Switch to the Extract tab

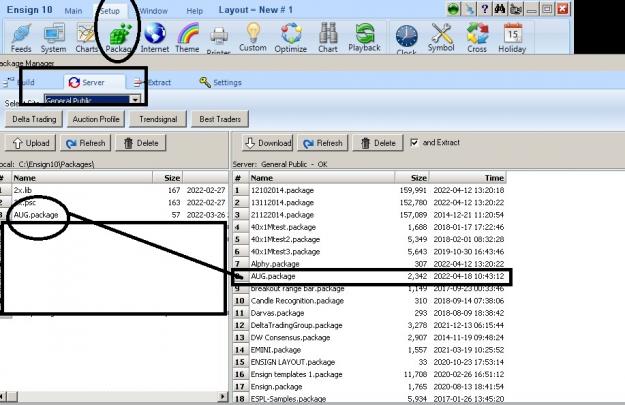(152, 83)
